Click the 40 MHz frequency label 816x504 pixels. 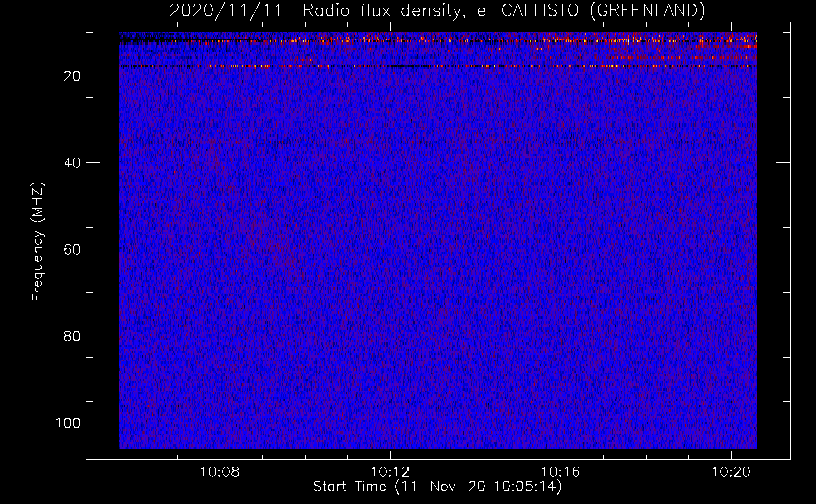(72, 163)
